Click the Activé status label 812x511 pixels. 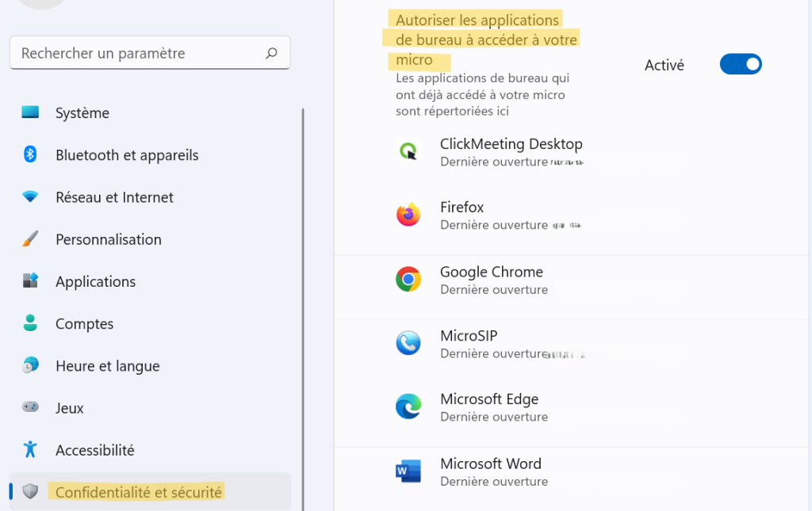[x=664, y=65]
